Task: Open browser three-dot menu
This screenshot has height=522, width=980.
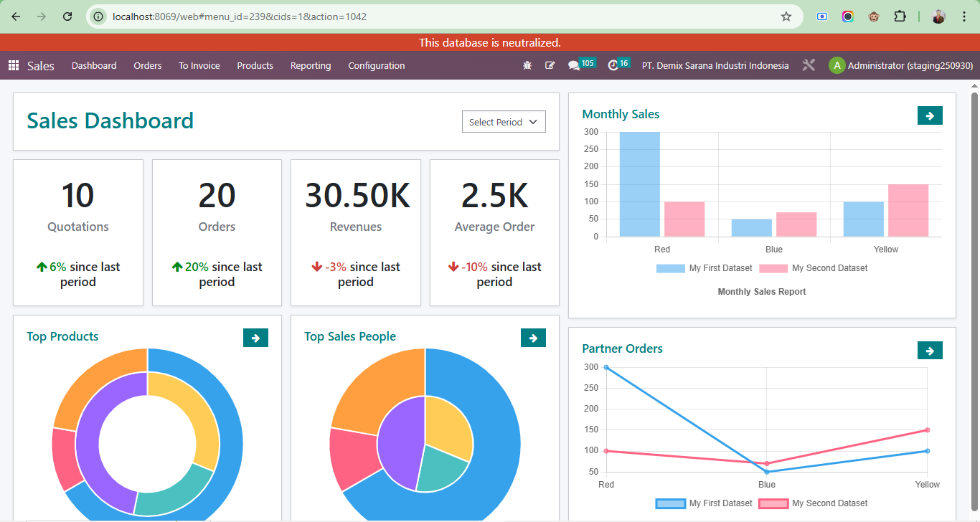Action: click(963, 16)
